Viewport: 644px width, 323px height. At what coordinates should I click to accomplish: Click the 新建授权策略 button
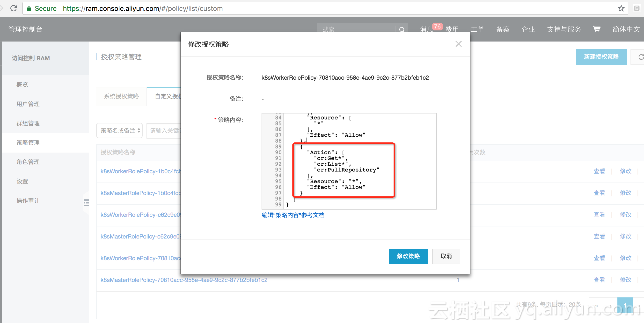(x=601, y=57)
